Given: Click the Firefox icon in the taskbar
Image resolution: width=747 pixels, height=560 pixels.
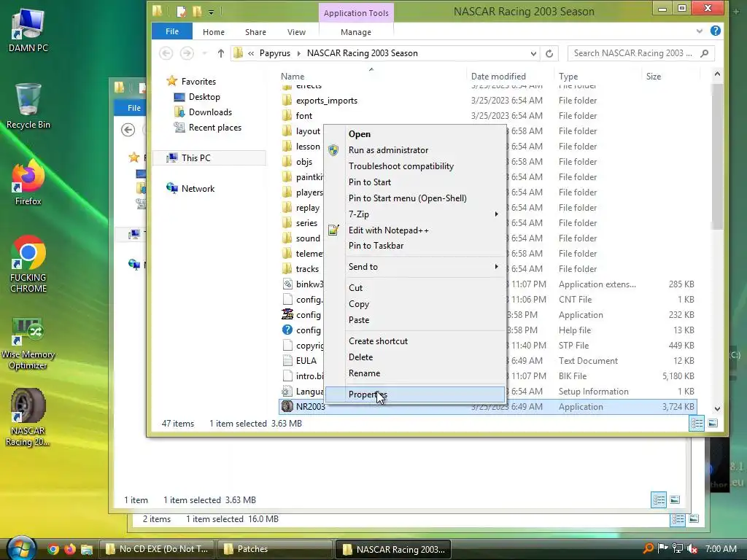Looking at the screenshot, I should coord(70,549).
